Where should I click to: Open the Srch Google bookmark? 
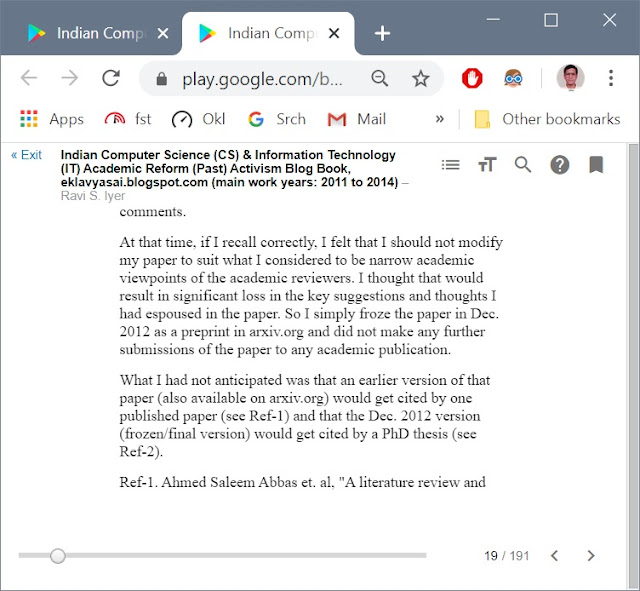point(277,119)
